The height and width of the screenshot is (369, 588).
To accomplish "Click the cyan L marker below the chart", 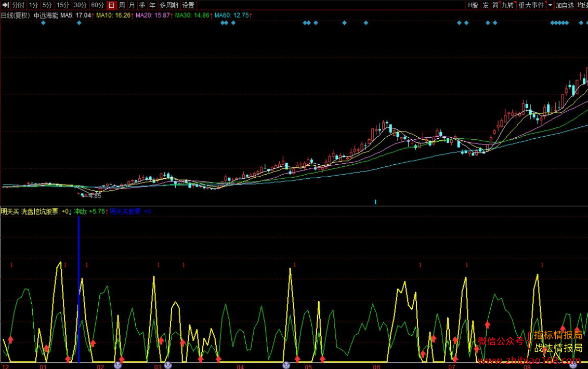I will 376,202.
